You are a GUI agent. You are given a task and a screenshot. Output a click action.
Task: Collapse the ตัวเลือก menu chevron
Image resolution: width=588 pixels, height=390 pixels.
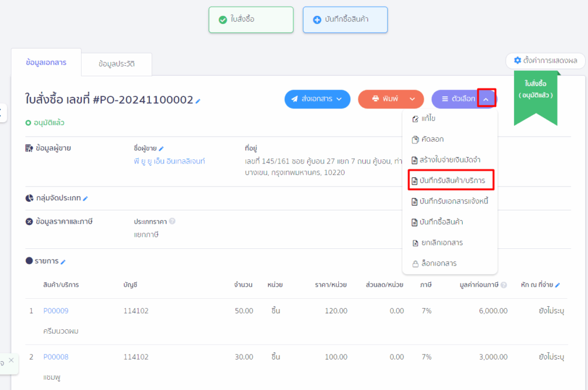click(x=486, y=99)
